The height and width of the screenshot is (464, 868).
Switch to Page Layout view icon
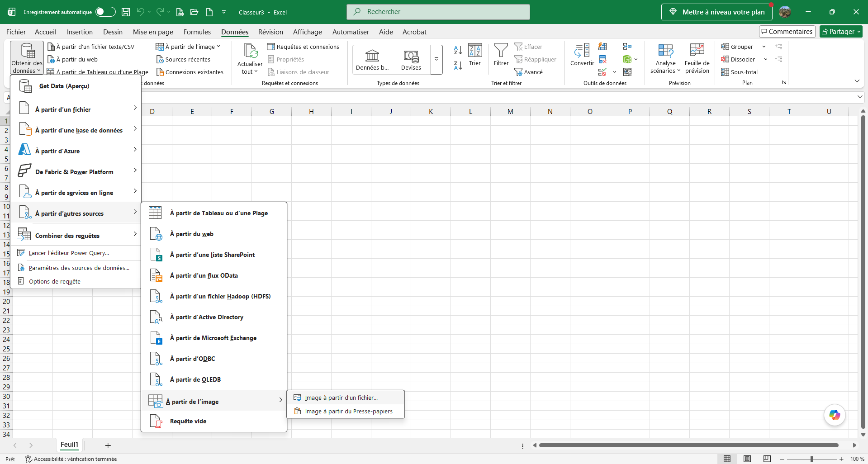click(x=747, y=459)
